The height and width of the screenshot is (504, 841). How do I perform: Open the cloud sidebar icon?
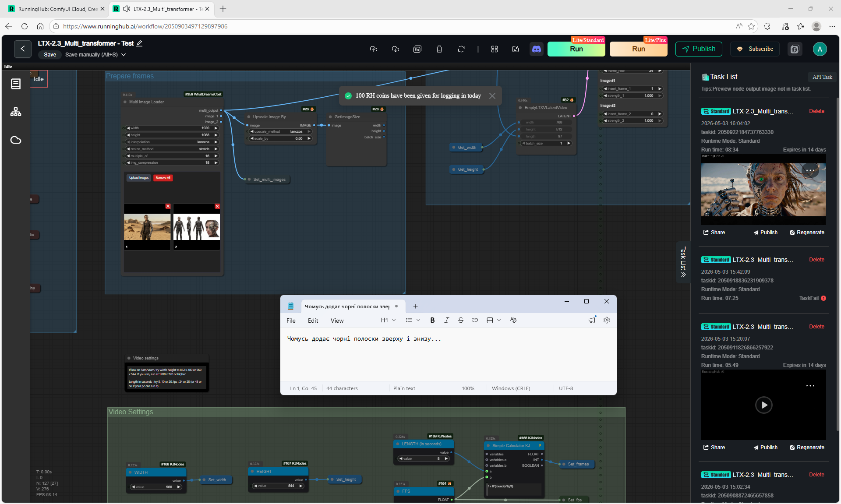click(x=16, y=140)
